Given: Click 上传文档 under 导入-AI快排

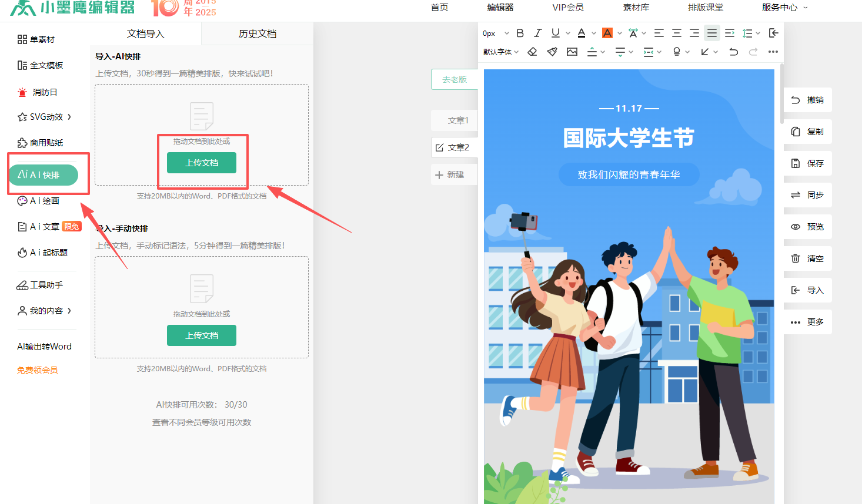Looking at the screenshot, I should [202, 163].
